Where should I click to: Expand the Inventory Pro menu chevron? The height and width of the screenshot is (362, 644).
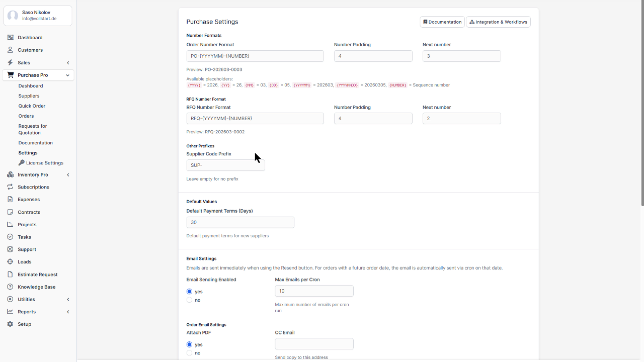(68, 175)
